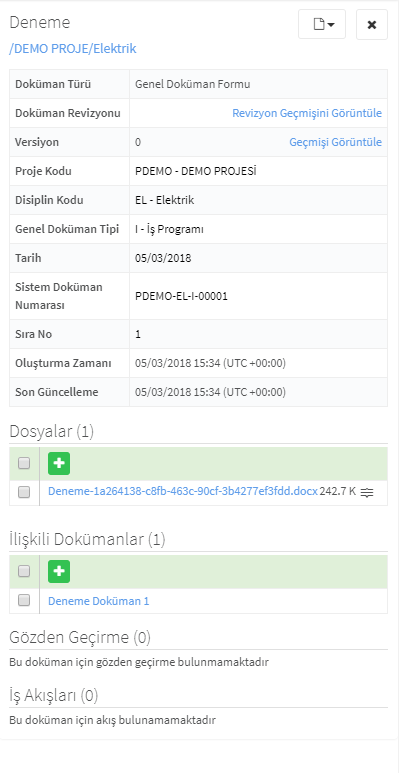Click the İş Akışları (0) heading
This screenshot has width=399, height=773.
click(x=54, y=696)
